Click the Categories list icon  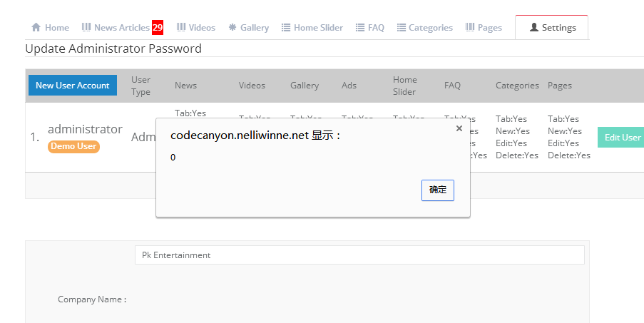pos(402,28)
